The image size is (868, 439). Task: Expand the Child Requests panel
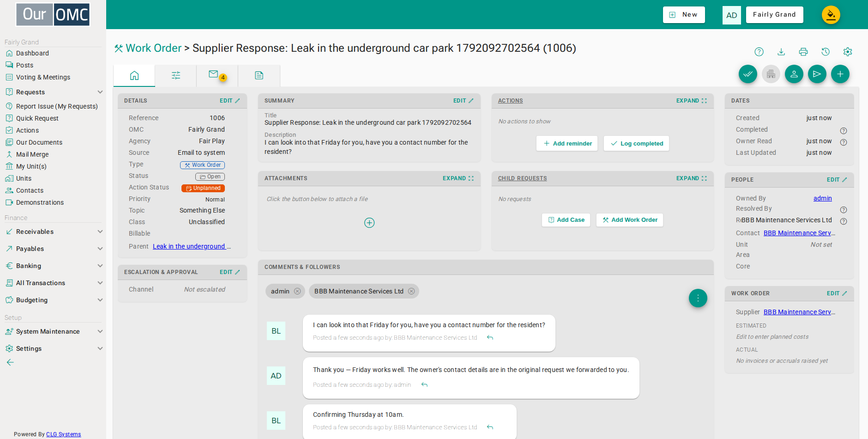click(691, 178)
